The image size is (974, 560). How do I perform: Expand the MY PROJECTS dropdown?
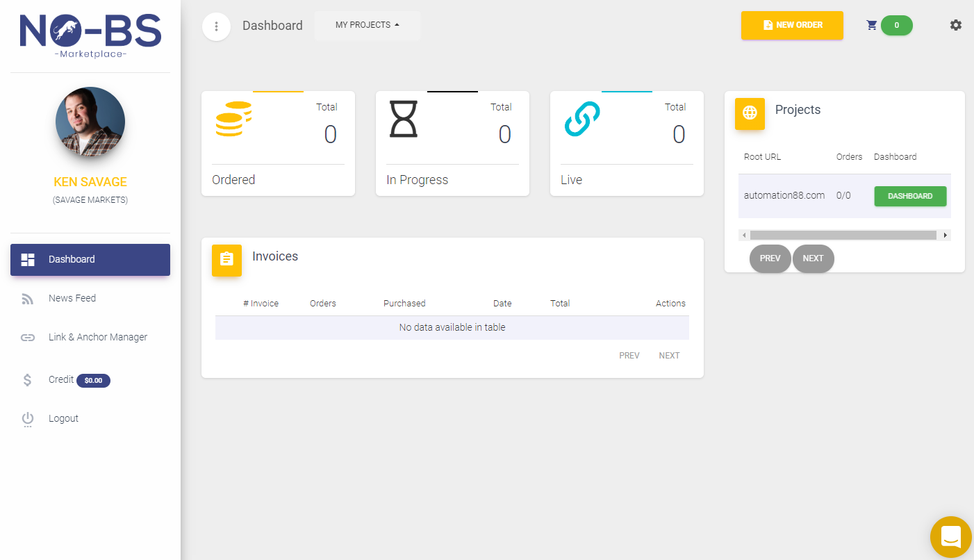(368, 26)
